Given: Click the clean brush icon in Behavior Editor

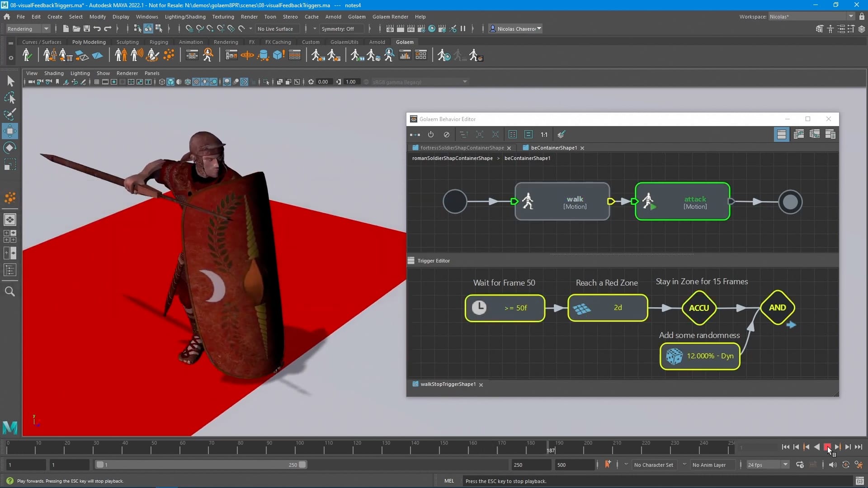Looking at the screenshot, I should click(x=561, y=134).
